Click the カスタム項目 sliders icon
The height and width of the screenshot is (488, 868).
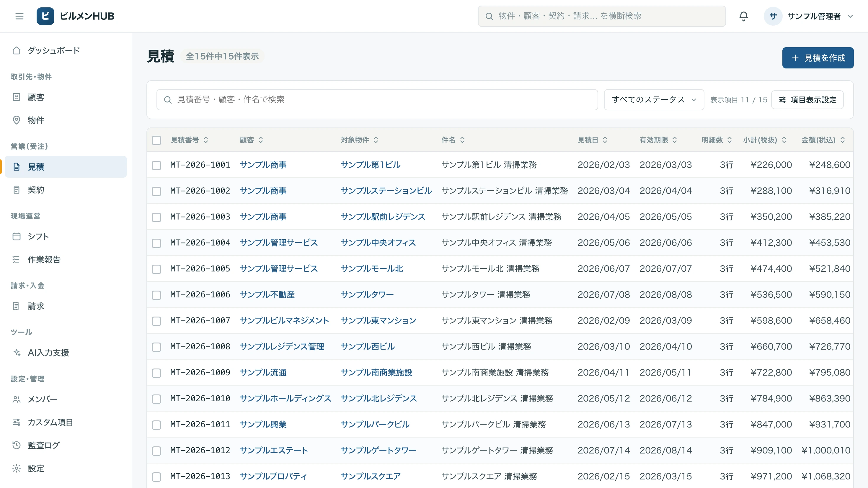pyautogui.click(x=17, y=422)
